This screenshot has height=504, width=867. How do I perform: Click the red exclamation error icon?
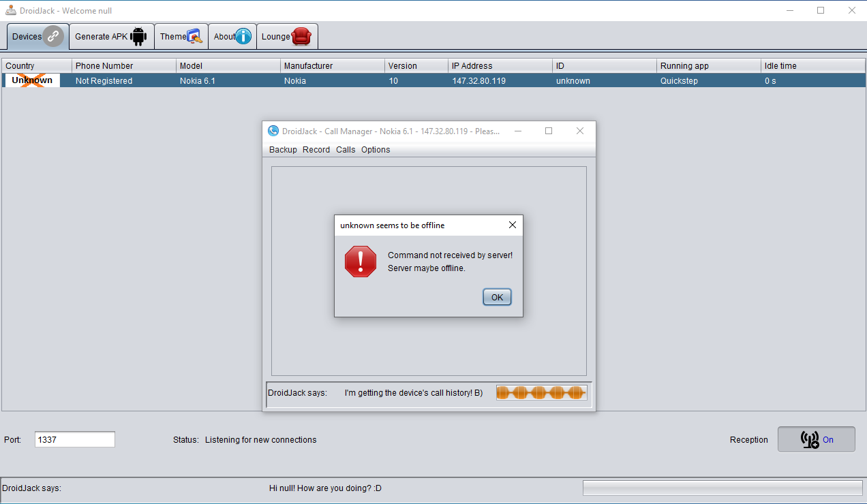coord(361,262)
